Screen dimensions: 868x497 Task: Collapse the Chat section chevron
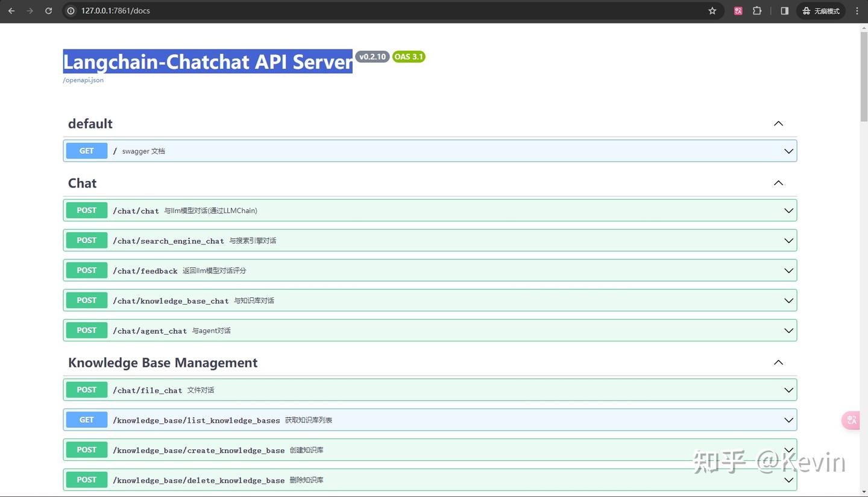[x=778, y=183]
